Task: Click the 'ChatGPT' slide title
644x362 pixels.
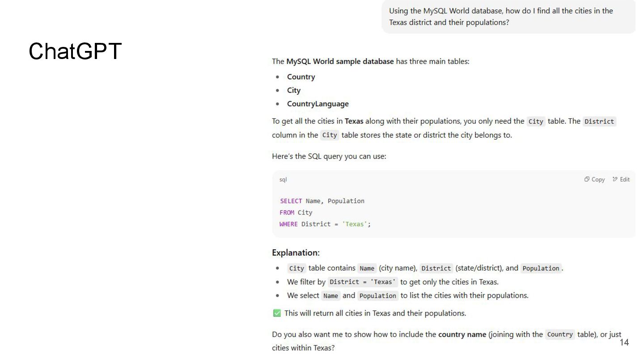Action: coord(75,51)
